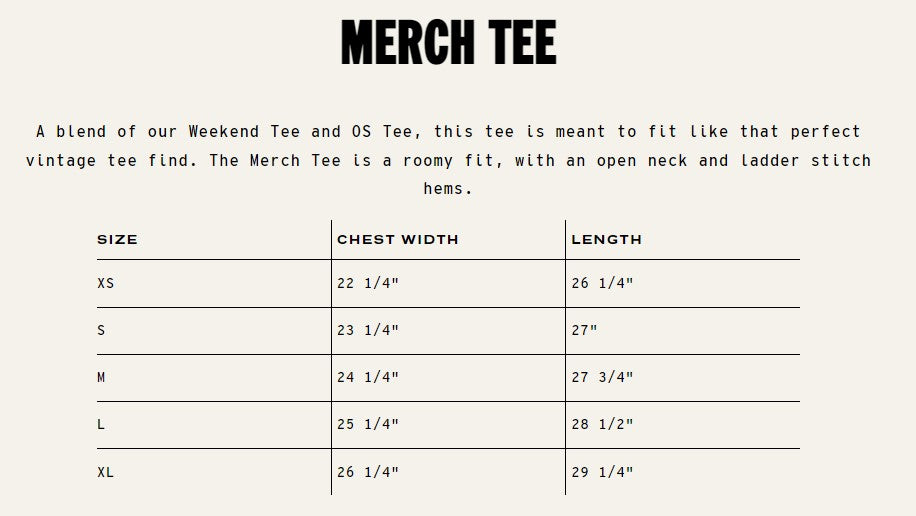Click the 27 3/4" length value
Image resolution: width=916 pixels, height=516 pixels.
click(603, 377)
